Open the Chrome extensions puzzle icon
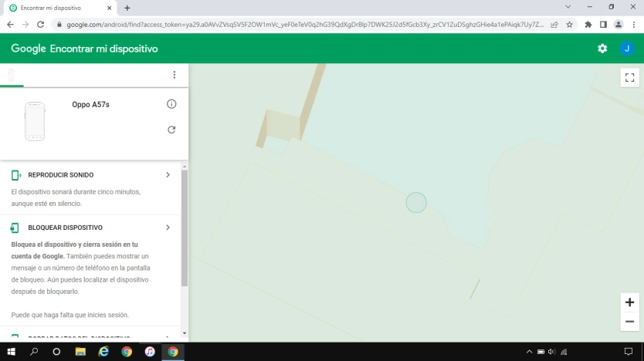The height and width of the screenshot is (361, 644). pyautogui.click(x=588, y=25)
